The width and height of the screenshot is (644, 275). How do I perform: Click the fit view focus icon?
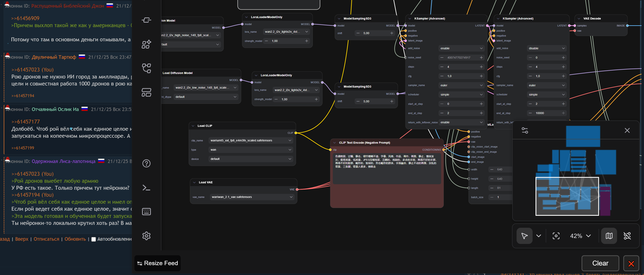tap(556, 236)
